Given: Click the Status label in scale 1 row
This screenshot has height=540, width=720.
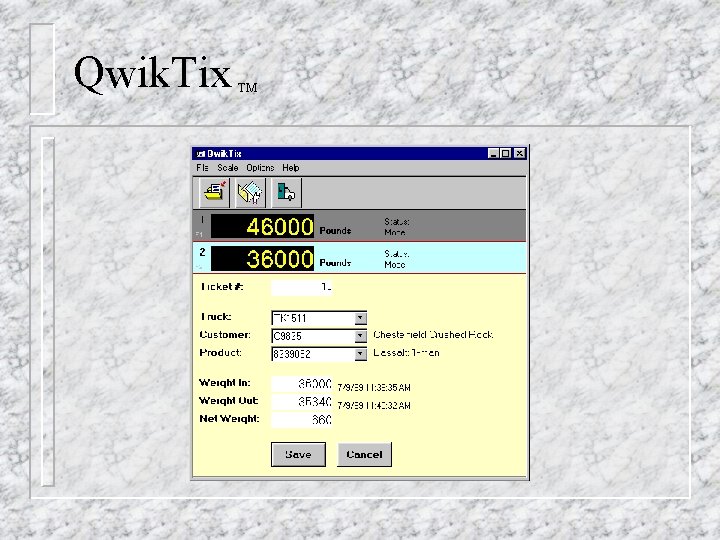Looking at the screenshot, I should pos(397,221).
